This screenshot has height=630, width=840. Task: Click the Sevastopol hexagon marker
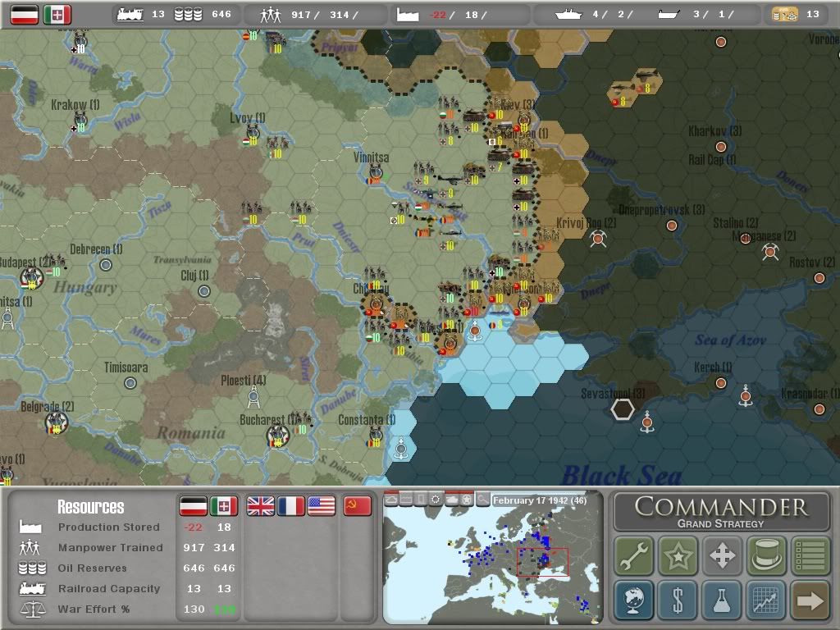pyautogui.click(x=623, y=409)
